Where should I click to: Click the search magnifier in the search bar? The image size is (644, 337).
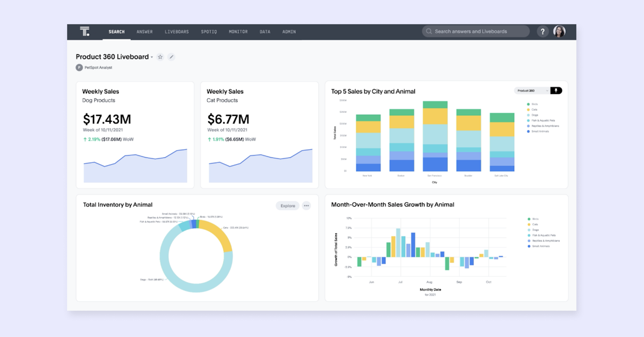429,31
